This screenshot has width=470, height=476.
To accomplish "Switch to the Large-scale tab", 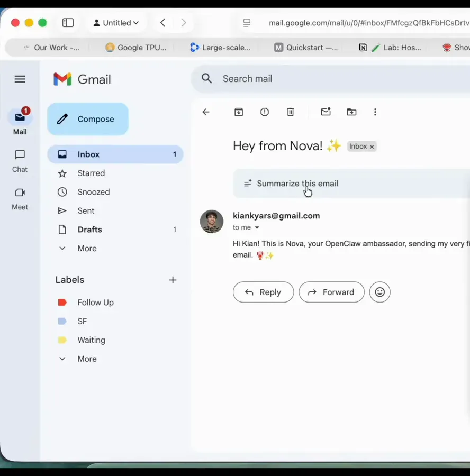I will tap(220, 48).
